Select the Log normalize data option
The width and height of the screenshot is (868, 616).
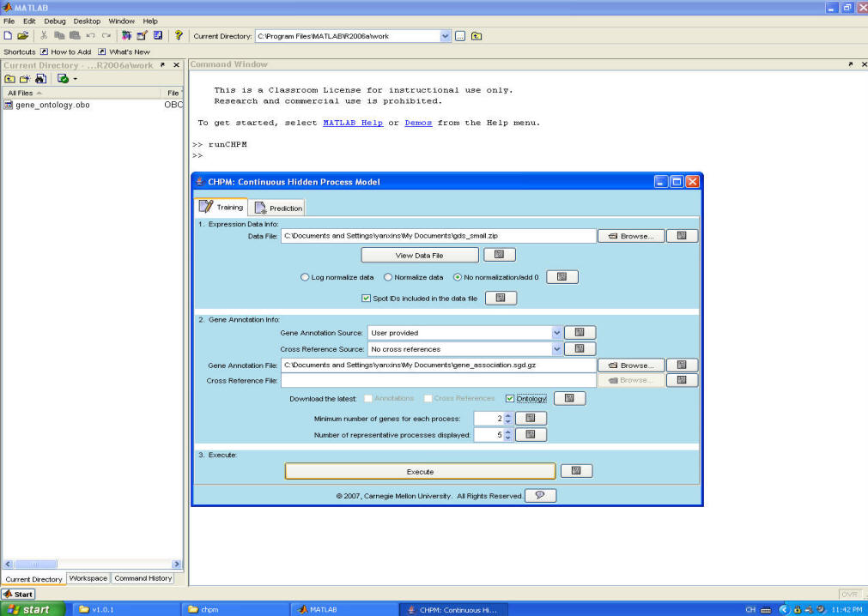tap(305, 277)
